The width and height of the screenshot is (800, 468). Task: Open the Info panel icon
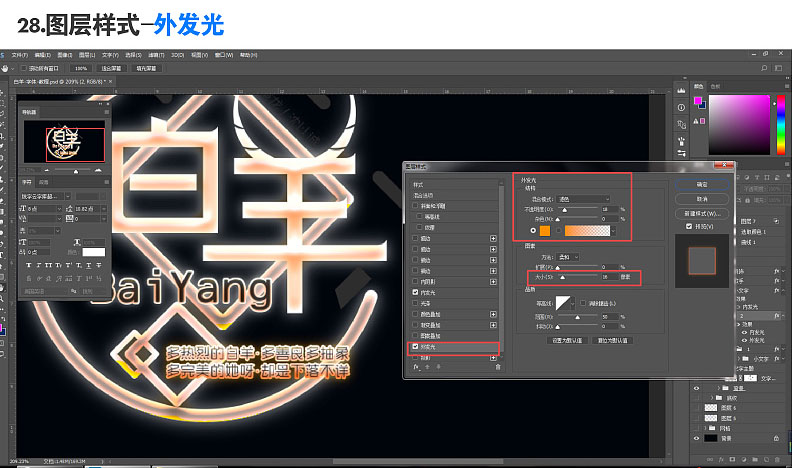(x=682, y=107)
